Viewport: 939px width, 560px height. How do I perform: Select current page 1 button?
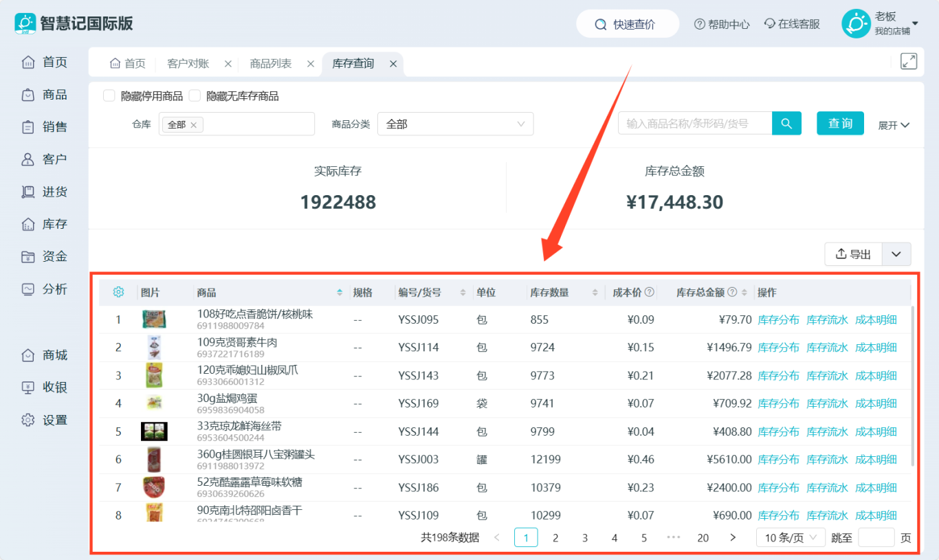point(526,537)
